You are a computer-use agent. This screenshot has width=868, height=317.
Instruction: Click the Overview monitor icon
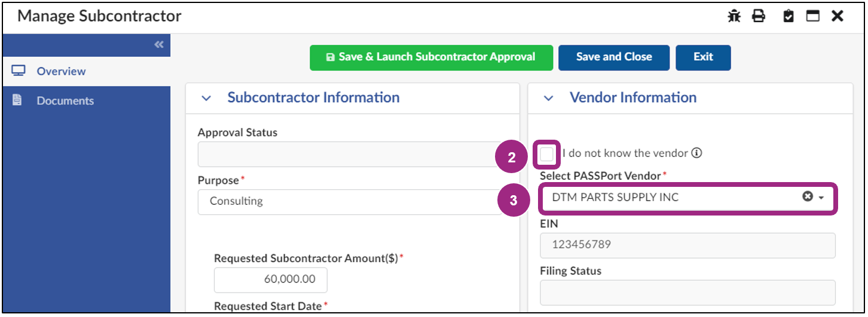(19, 71)
